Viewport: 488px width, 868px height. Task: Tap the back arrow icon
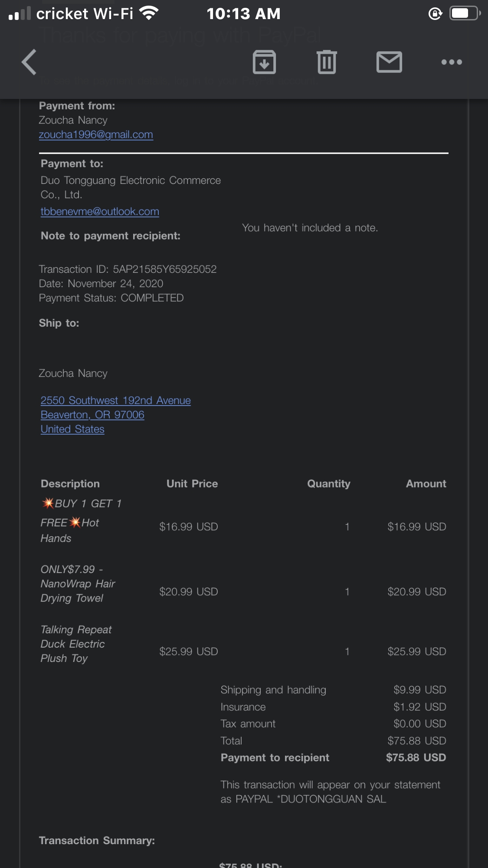[29, 62]
